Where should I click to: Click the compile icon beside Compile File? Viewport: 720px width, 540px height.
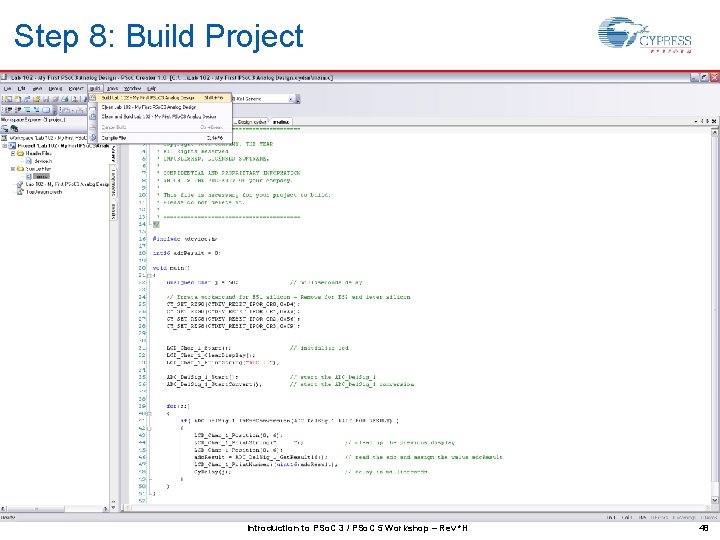click(93, 138)
